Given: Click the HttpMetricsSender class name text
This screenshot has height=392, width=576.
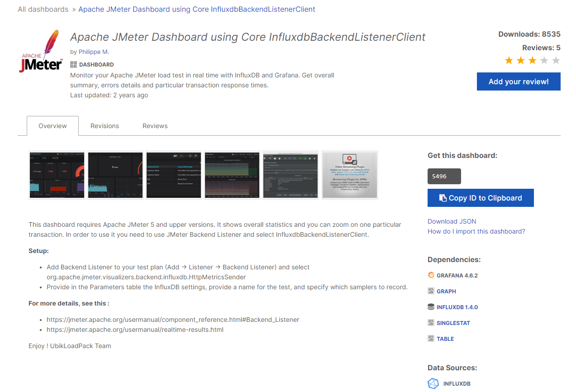Looking at the screenshot, I should point(146,277).
